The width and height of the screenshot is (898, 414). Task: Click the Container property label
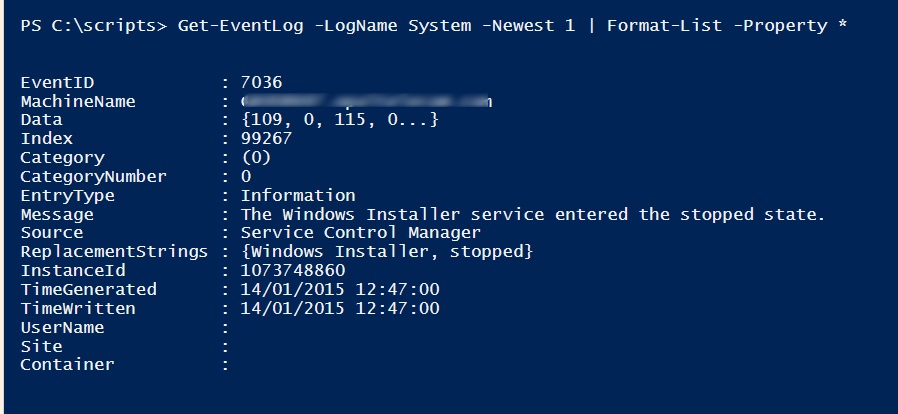67,365
